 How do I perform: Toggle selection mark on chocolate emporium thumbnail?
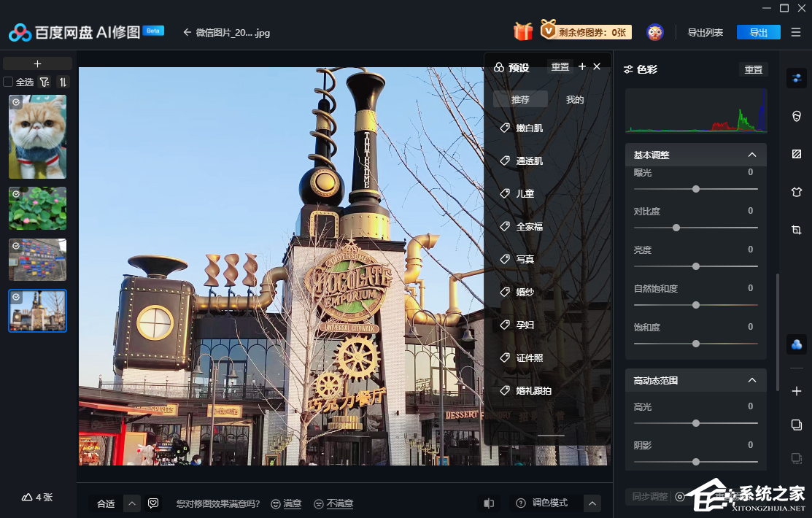(16, 297)
